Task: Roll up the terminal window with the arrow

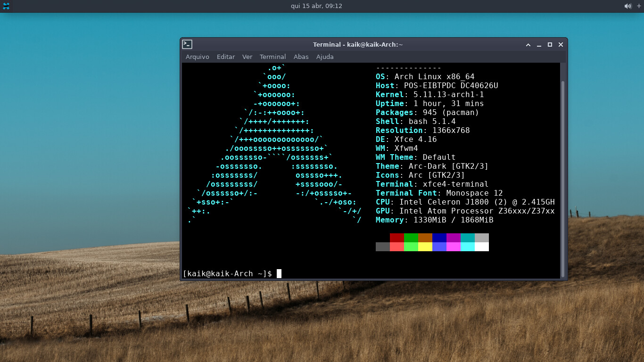Action: pyautogui.click(x=528, y=45)
